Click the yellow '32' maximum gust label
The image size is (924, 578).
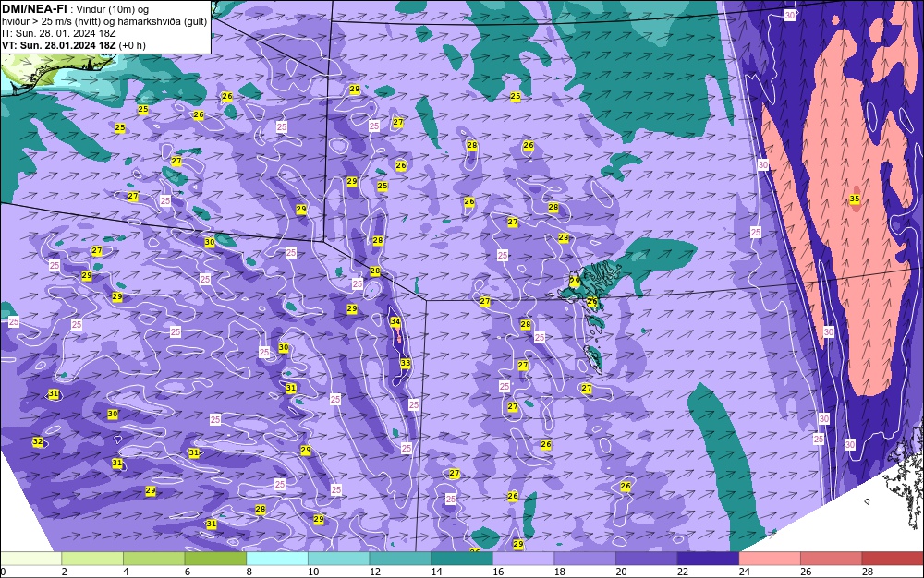point(38,442)
